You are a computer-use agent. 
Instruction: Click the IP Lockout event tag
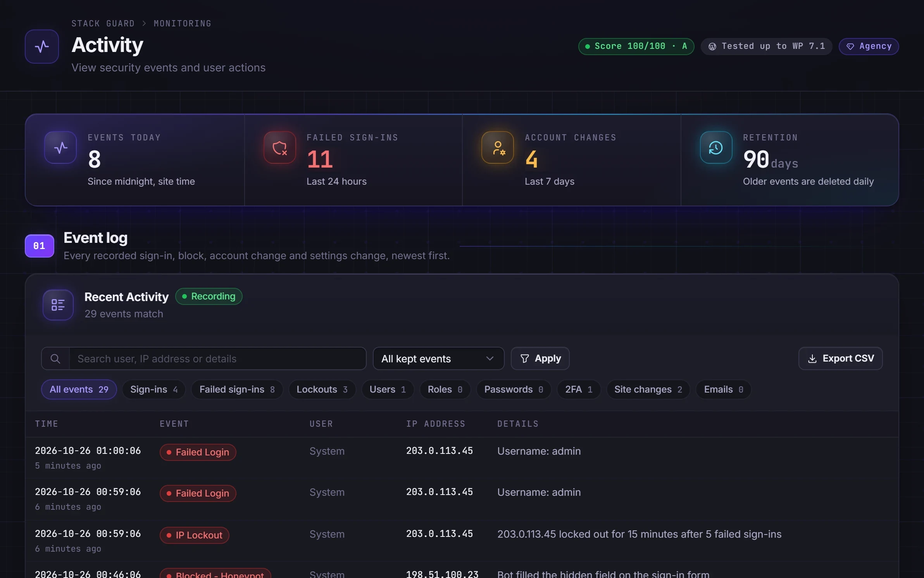(x=194, y=535)
